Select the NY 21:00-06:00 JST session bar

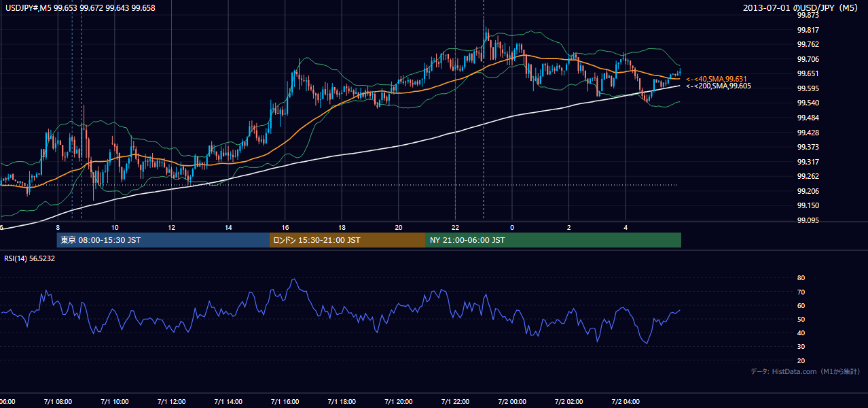(x=554, y=240)
